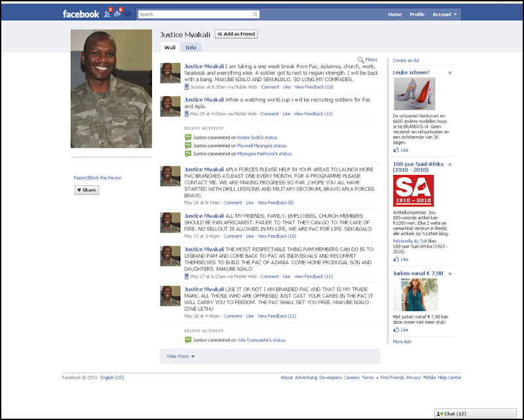Click avatar thumbnail on PAM MEMBERS post
Screen dimensions: 524x420
170,256
